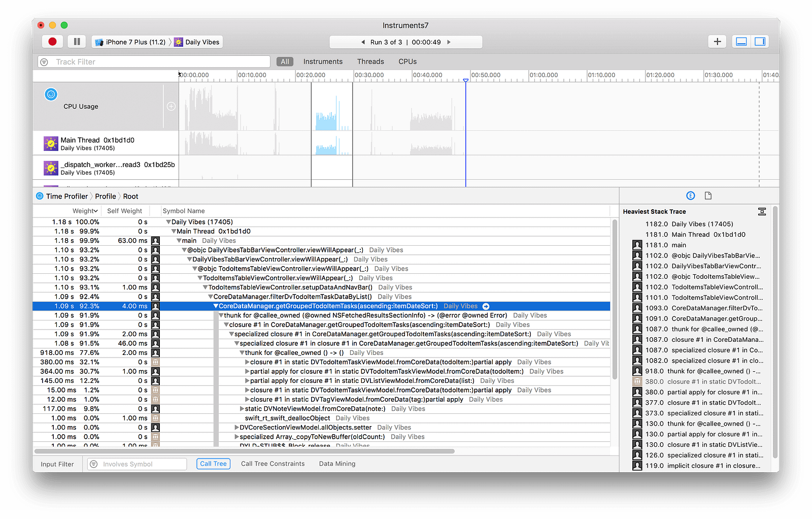Viewport: 812px width, 519px height.
Task: Click the plus circle on CPU Usage track
Action: click(x=171, y=106)
